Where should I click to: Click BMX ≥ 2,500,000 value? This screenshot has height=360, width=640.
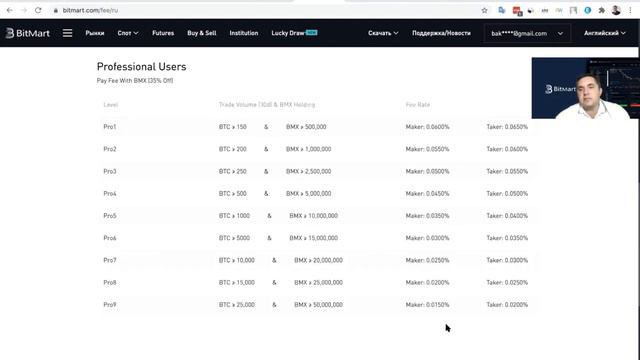(x=309, y=171)
